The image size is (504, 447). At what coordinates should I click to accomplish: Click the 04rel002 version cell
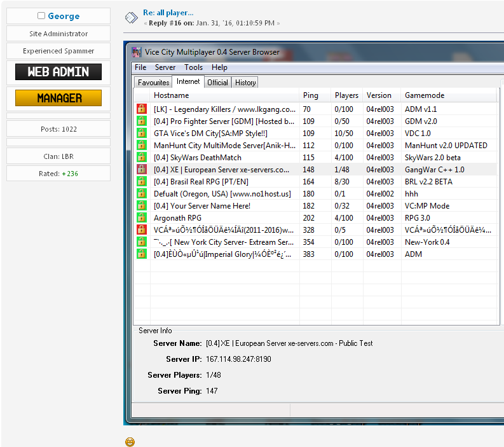pyautogui.click(x=380, y=194)
